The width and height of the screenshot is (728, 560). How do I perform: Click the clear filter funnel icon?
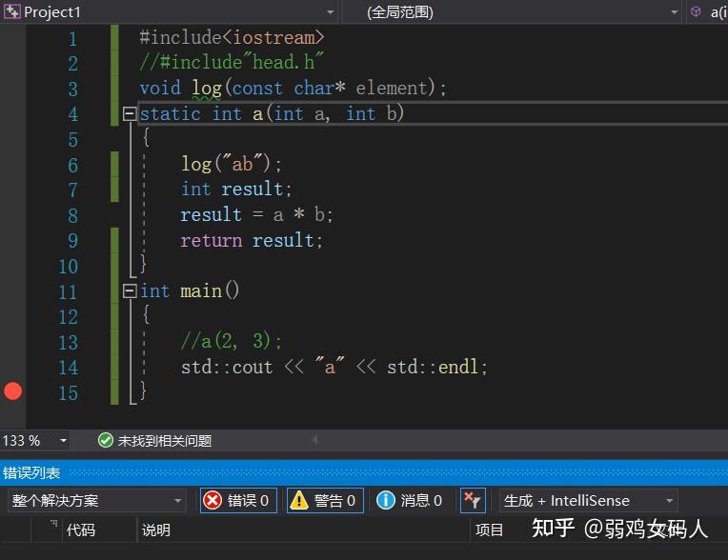pyautogui.click(x=473, y=501)
